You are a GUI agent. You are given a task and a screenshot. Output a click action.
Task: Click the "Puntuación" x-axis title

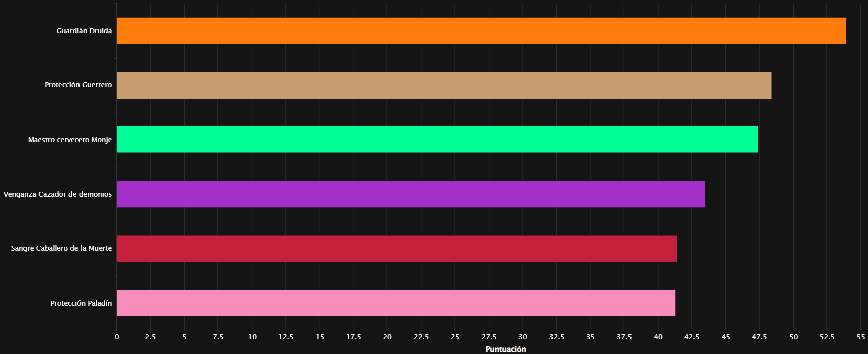pos(505,349)
